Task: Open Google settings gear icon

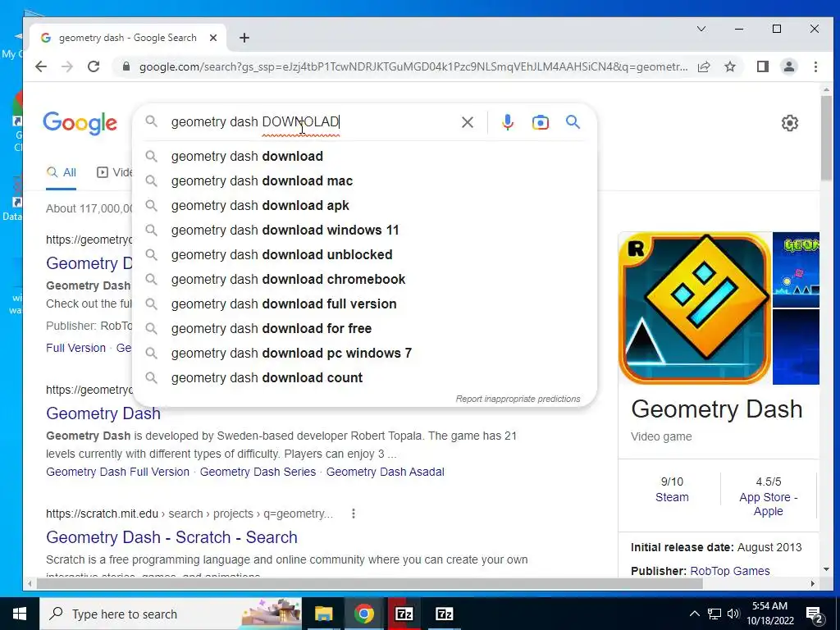Action: 790,123
